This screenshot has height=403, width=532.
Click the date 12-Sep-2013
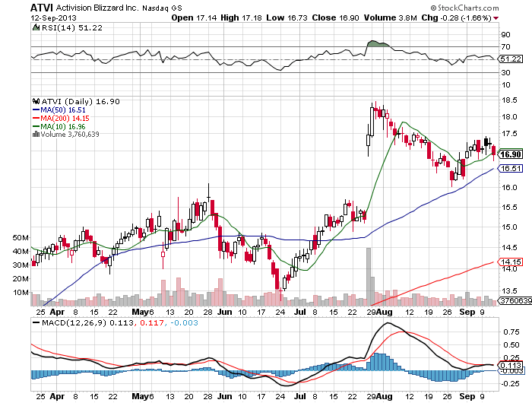(54, 18)
